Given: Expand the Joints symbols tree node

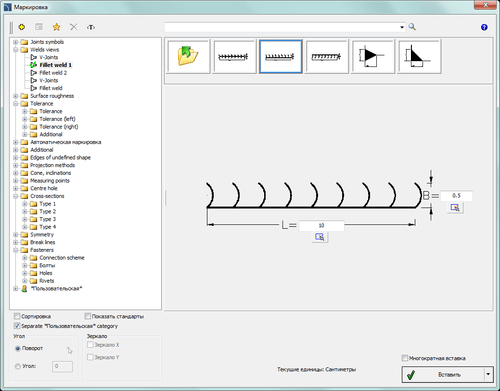Looking at the screenshot, I should click(x=15, y=42).
